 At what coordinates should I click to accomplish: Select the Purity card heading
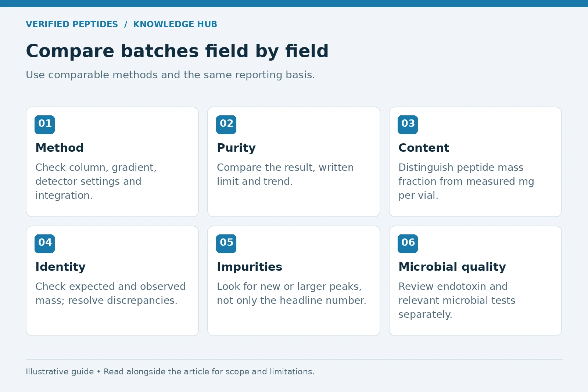point(236,148)
